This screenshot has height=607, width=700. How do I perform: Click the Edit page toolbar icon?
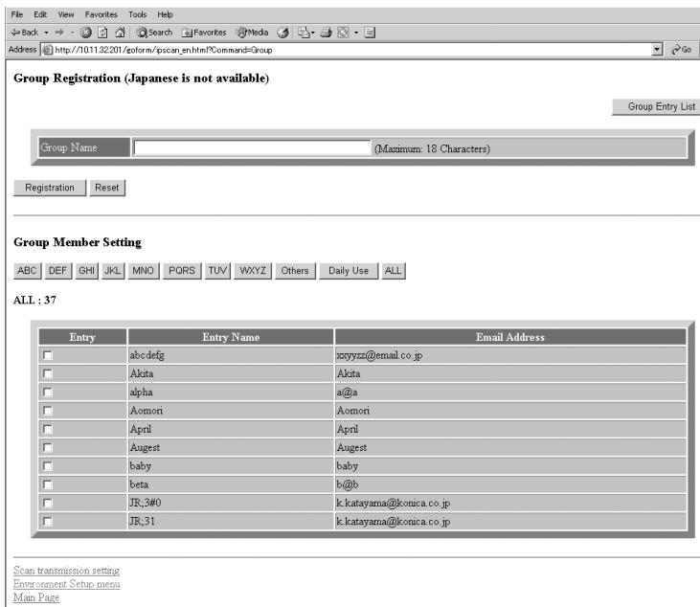[344, 33]
